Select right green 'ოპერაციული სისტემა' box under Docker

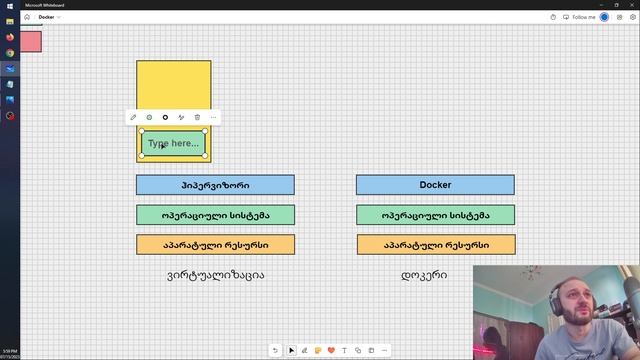point(436,215)
